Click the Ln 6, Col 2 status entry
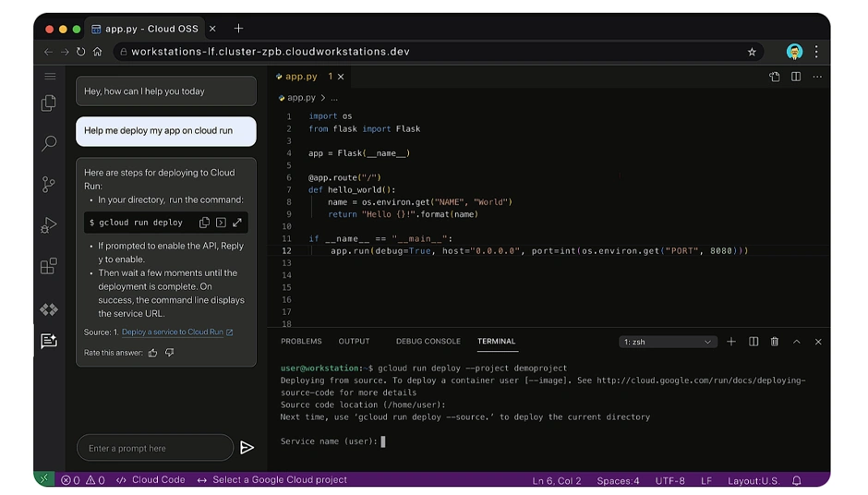This screenshot has width=868, height=495. pyautogui.click(x=557, y=480)
